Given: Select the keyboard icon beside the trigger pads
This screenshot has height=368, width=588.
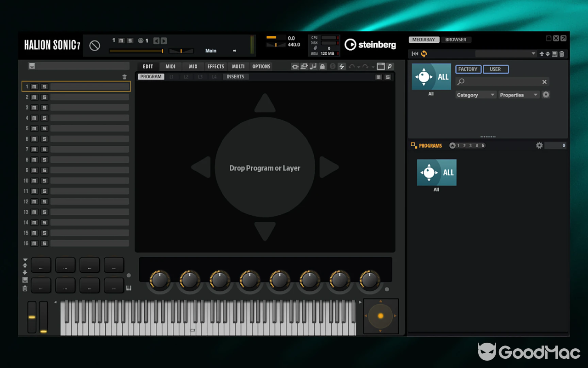Looking at the screenshot, I should 129,287.
